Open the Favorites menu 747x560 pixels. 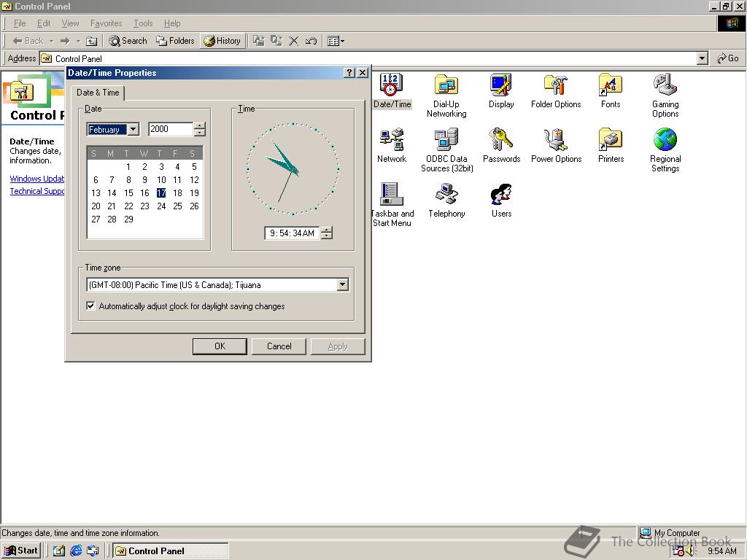[x=107, y=23]
